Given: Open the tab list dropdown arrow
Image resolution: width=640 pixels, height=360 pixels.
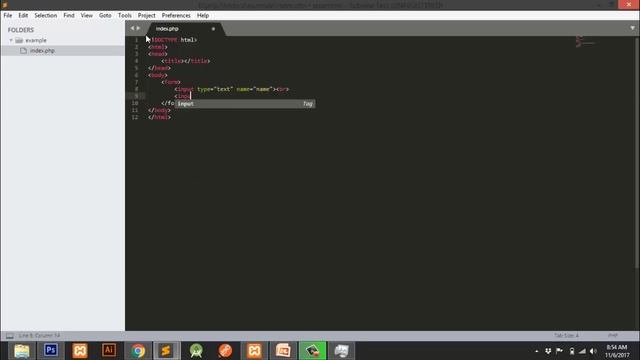Looking at the screenshot, I should click(632, 28).
